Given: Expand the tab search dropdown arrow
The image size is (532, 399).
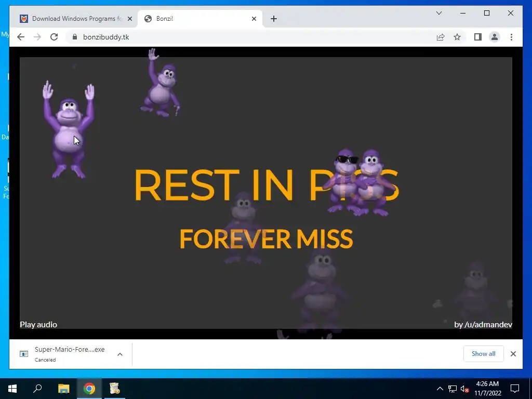Looking at the screenshot, I should pyautogui.click(x=438, y=13).
